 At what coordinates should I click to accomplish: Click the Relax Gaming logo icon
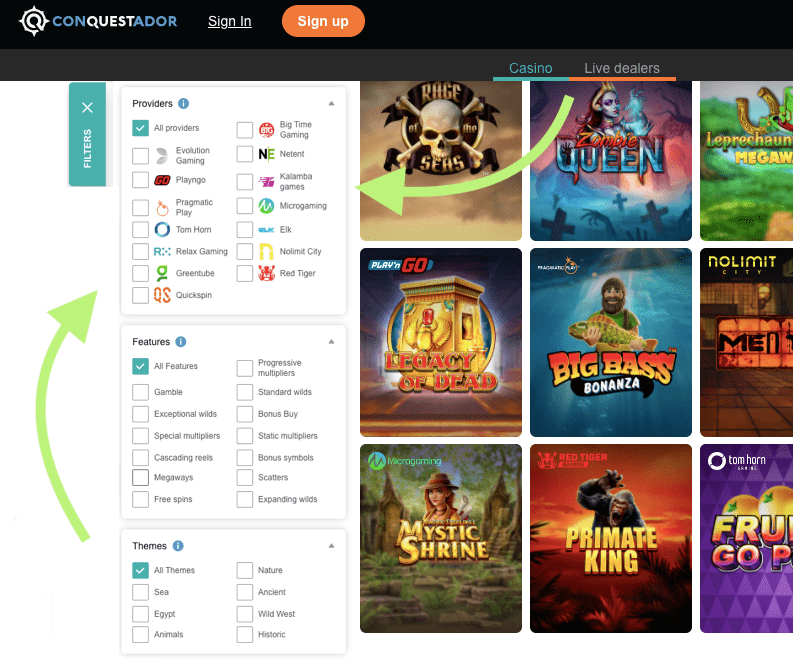coord(162,251)
